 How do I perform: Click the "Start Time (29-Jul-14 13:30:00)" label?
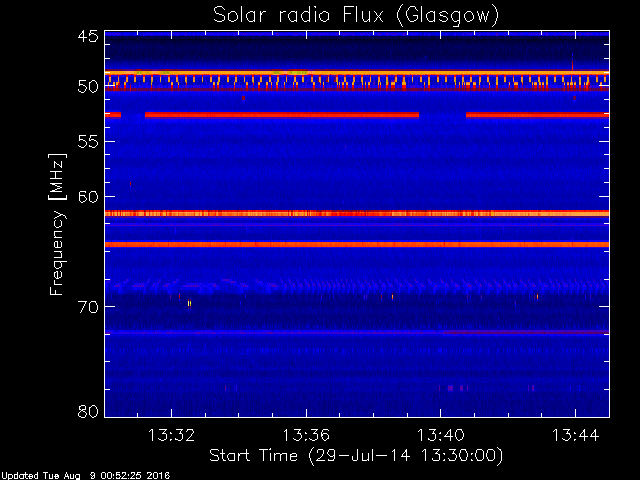point(356,455)
